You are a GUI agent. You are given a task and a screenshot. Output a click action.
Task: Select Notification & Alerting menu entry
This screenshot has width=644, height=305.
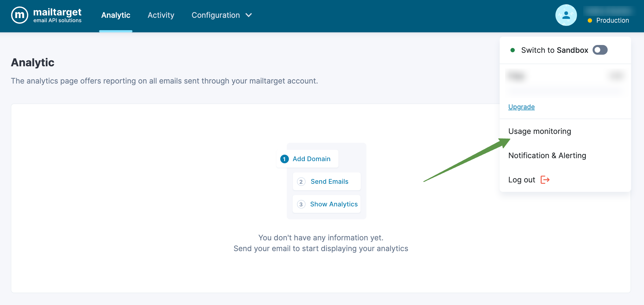(x=547, y=155)
